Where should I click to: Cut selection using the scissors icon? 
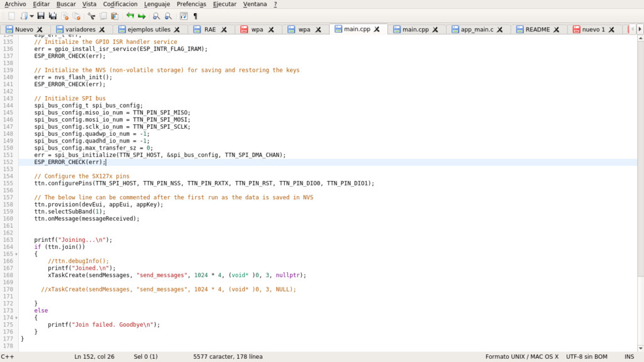coord(91,16)
